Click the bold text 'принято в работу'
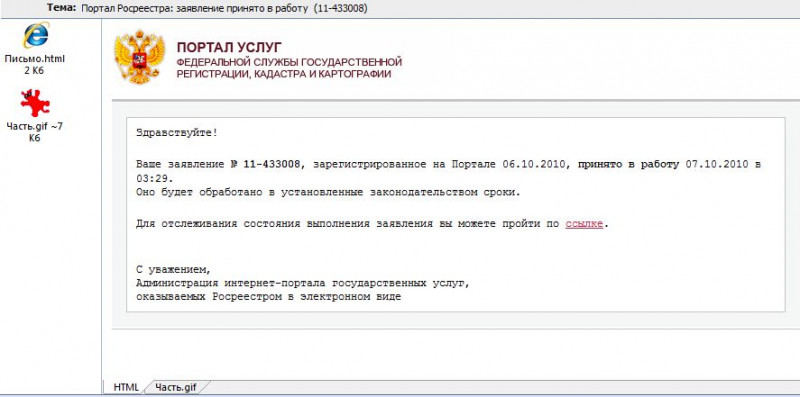Screen dimensions: 800x397 click(628, 164)
